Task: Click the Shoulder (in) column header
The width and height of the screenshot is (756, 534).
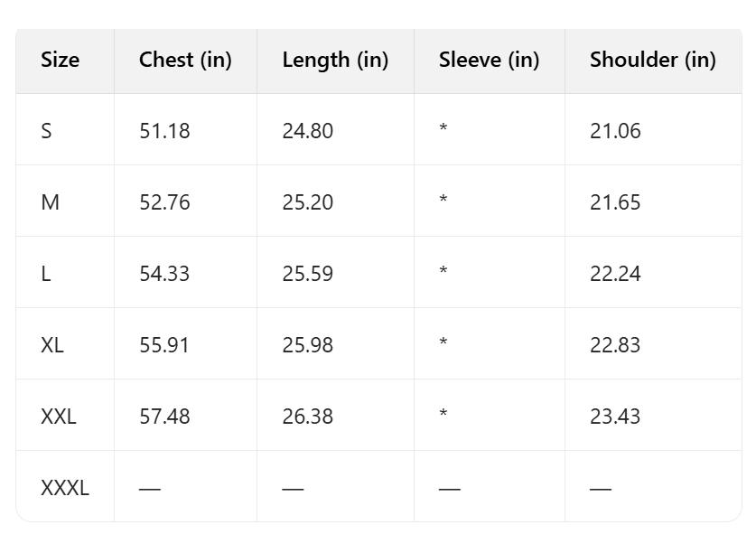Action: click(x=652, y=60)
